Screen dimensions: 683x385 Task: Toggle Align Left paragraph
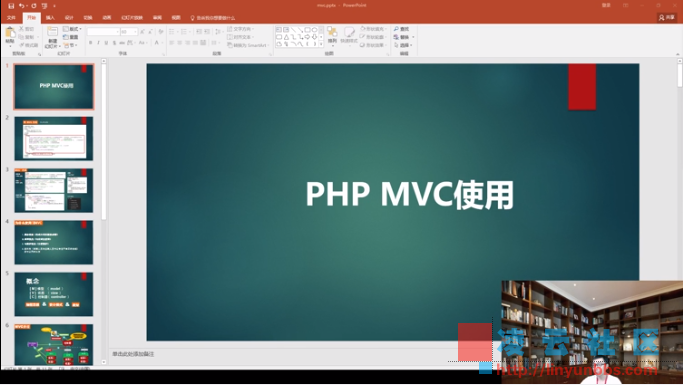[172, 43]
